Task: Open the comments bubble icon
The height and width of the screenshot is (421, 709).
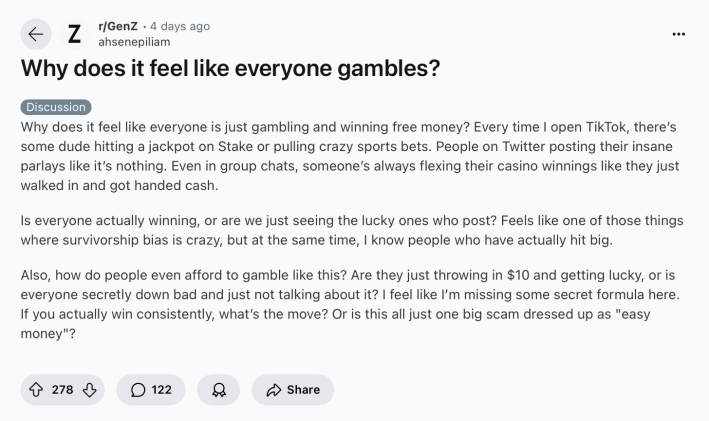Action: point(138,389)
